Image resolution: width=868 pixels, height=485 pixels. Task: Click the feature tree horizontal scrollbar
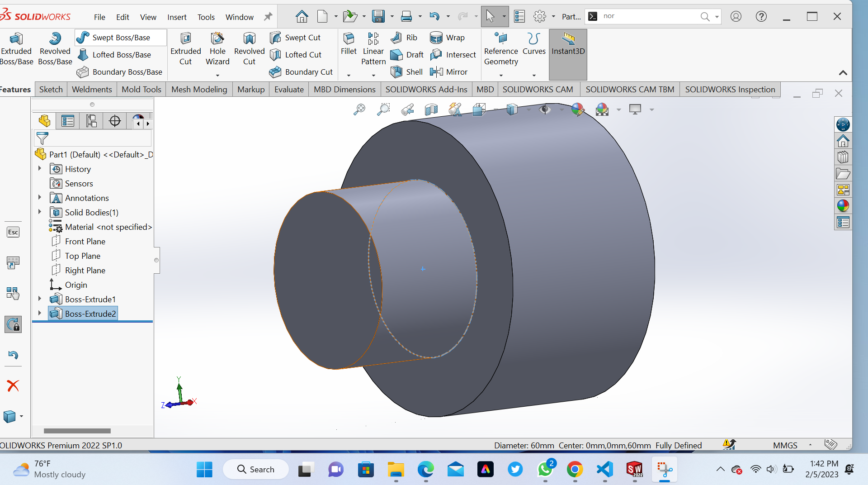click(77, 431)
